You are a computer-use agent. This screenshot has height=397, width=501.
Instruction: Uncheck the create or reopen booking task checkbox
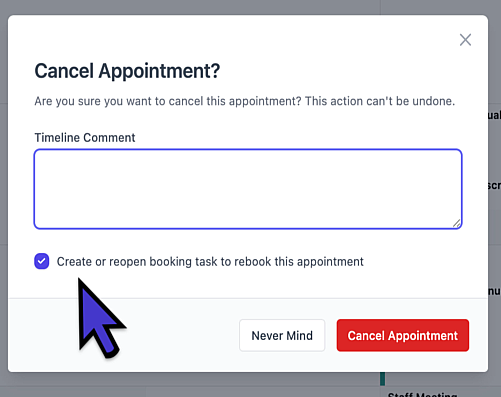pyautogui.click(x=42, y=261)
